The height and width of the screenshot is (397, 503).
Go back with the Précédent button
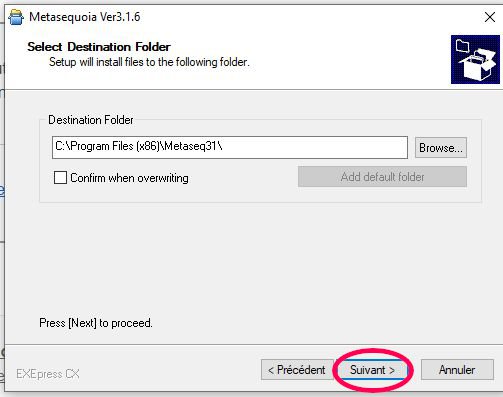tap(297, 370)
